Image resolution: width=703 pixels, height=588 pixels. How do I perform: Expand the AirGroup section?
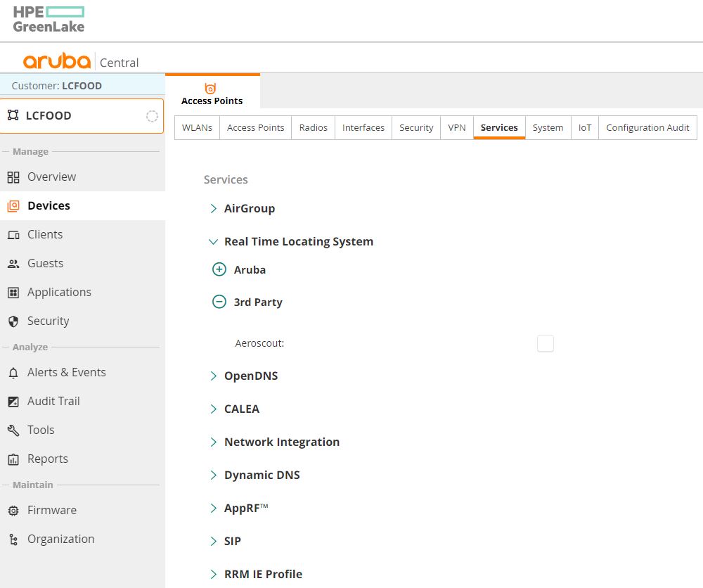213,209
